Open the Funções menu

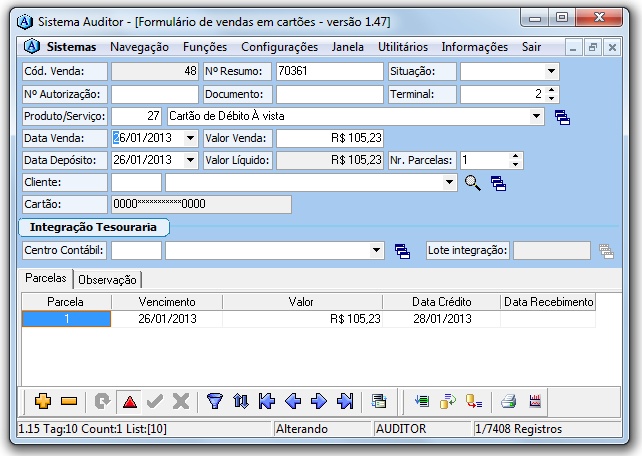[x=205, y=47]
